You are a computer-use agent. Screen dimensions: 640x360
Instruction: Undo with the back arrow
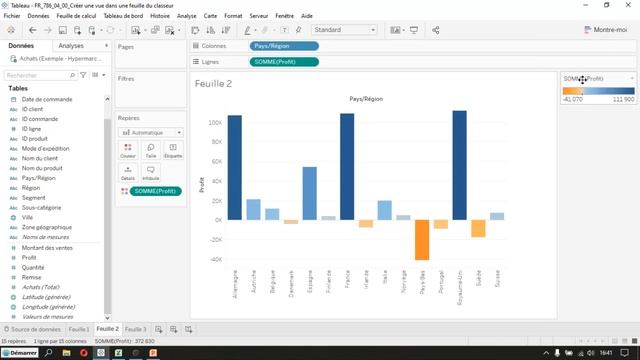[x=33, y=30]
